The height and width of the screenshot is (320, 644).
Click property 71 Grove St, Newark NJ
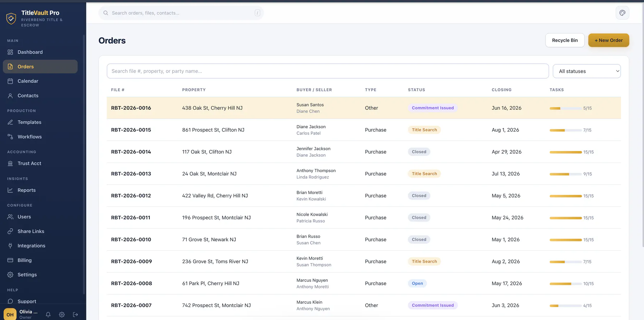pyautogui.click(x=209, y=239)
